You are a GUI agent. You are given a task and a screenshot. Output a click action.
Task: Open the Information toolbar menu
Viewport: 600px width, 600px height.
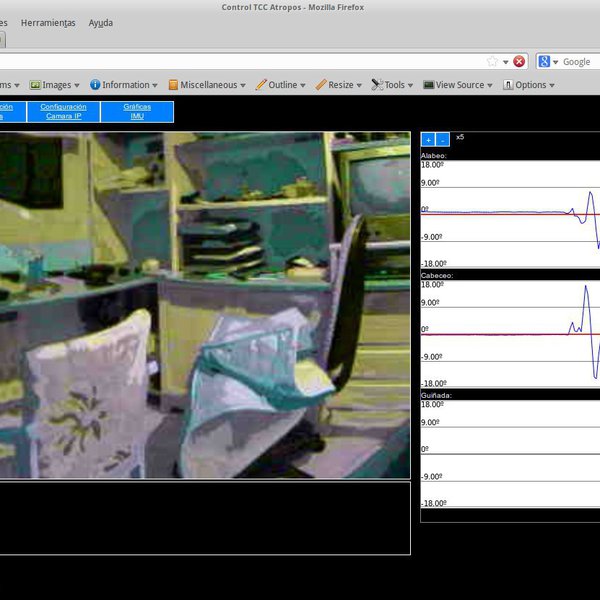(124, 85)
